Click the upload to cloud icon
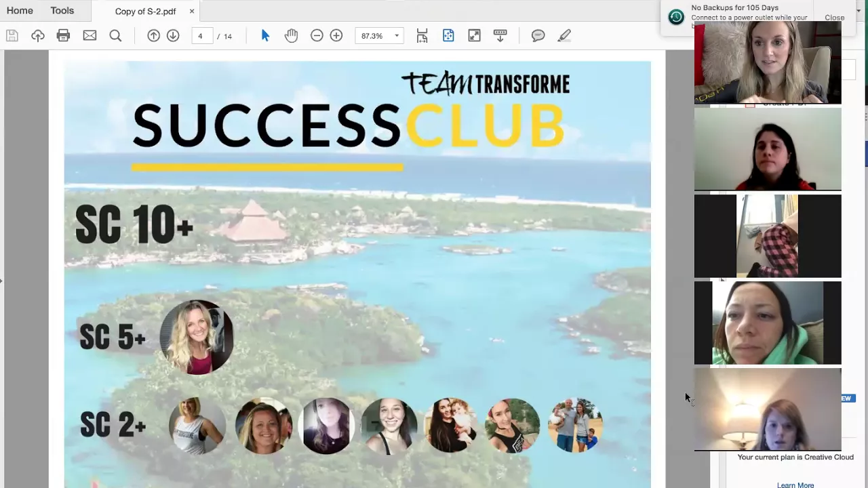The image size is (868, 488). tap(38, 36)
